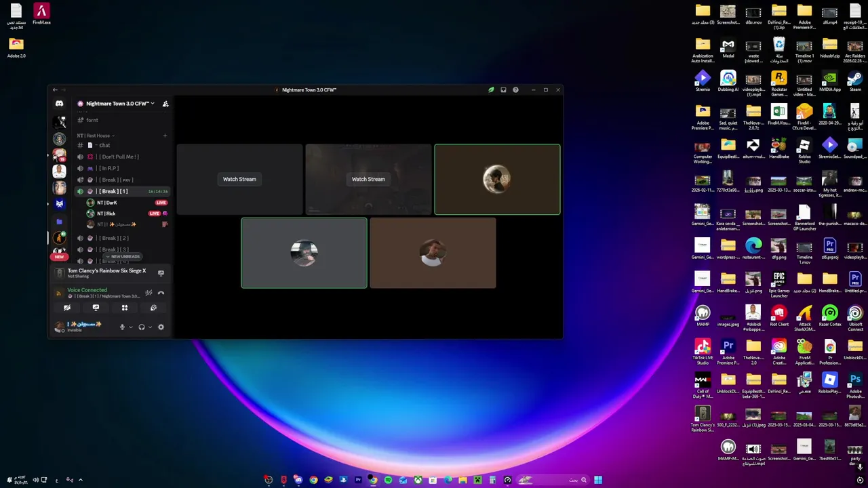Turn on camera in voice panel
This screenshot has width=868, height=488.
(67, 308)
